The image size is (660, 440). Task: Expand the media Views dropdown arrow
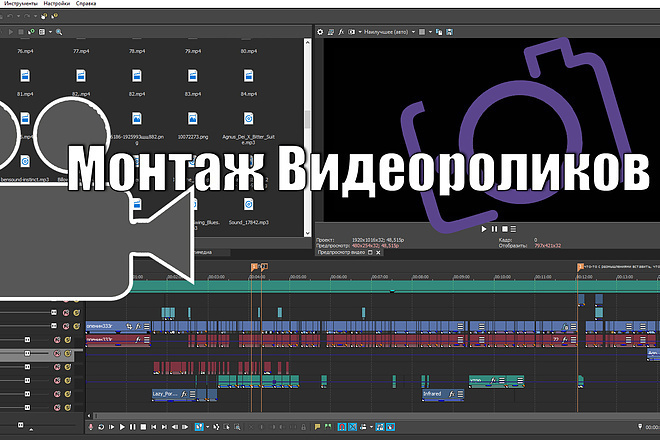(51, 32)
